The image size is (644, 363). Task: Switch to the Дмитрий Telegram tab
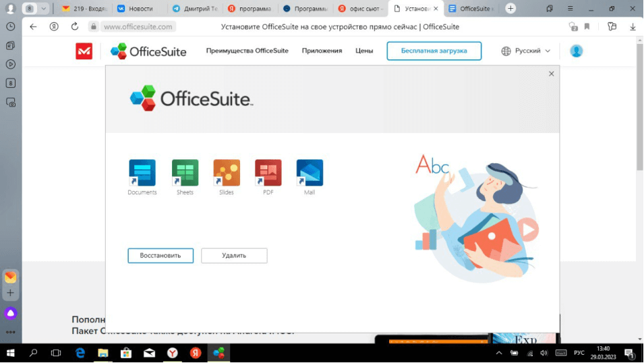[195, 8]
